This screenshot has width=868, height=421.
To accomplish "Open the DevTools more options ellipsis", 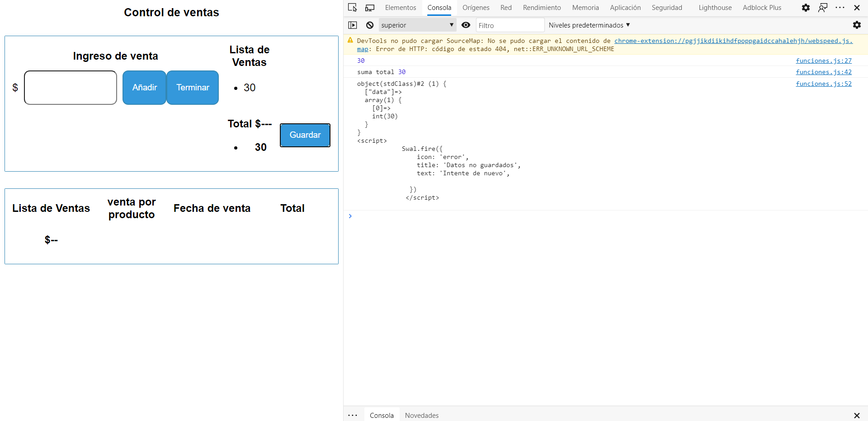I will point(840,8).
